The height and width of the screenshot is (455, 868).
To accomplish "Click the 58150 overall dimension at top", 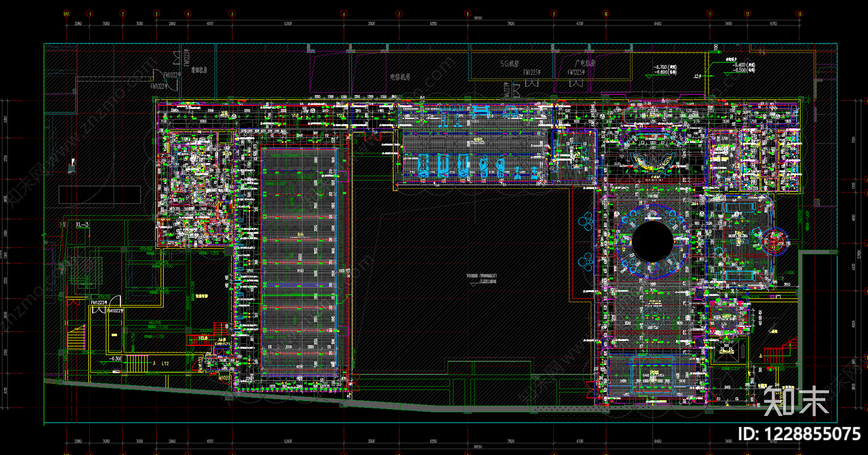I will point(477,18).
